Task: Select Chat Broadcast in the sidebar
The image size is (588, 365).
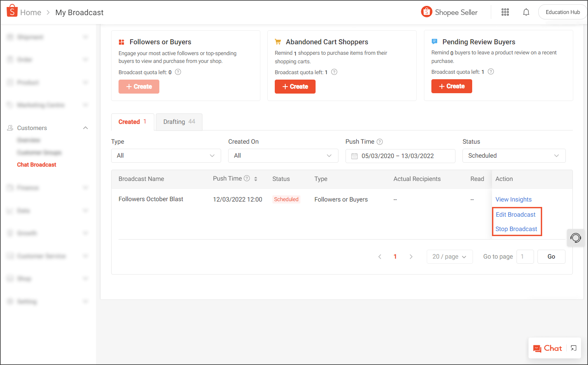Action: [37, 164]
